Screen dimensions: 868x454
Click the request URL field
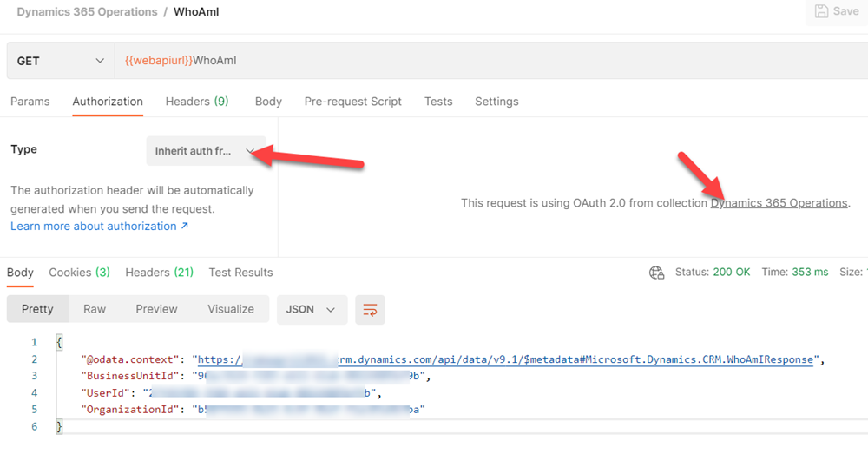pyautogui.click(x=491, y=61)
